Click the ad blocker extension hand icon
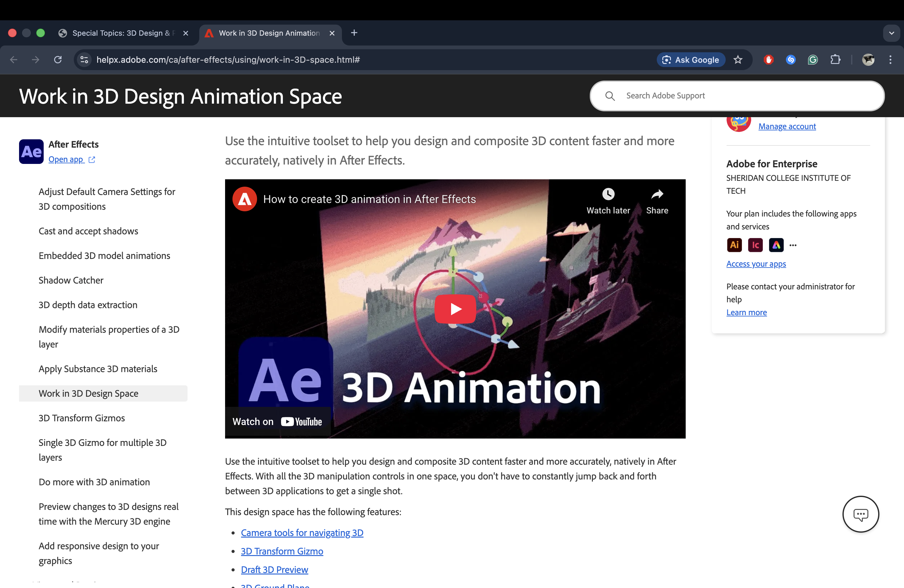The width and height of the screenshot is (904, 588). pyautogui.click(x=768, y=60)
